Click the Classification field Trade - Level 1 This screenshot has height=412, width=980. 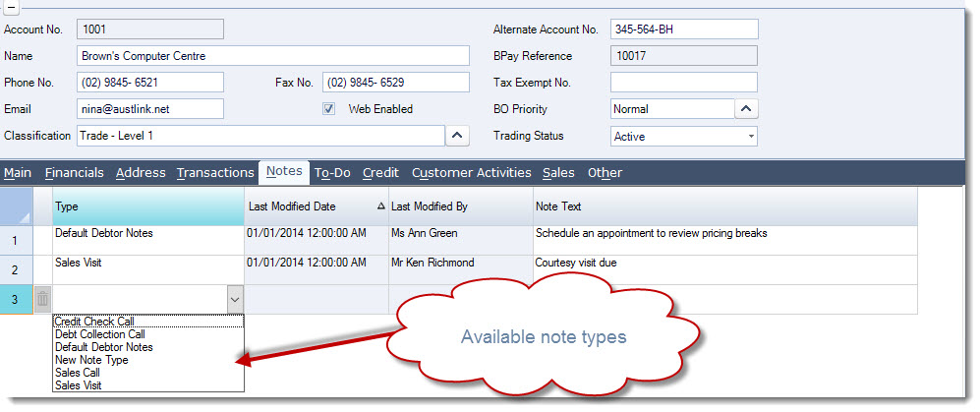tap(260, 135)
